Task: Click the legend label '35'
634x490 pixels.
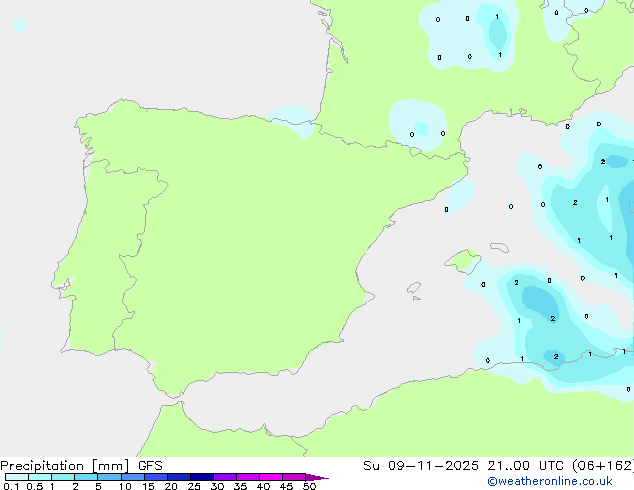Action: pyautogui.click(x=240, y=486)
